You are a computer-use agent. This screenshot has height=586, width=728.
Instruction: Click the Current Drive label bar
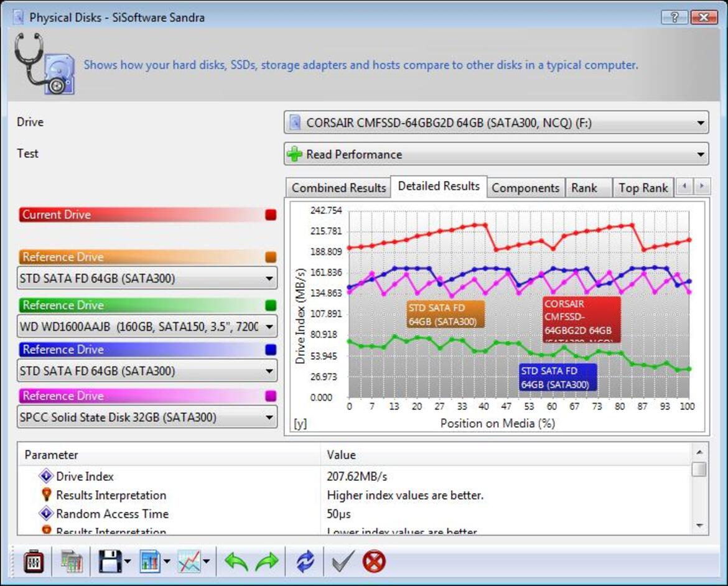coord(147,215)
